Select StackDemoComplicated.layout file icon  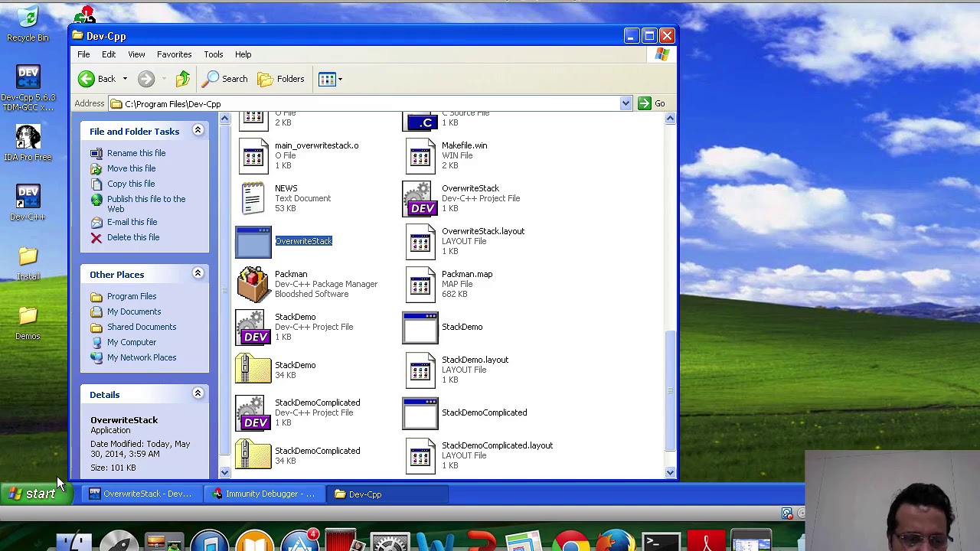(420, 455)
